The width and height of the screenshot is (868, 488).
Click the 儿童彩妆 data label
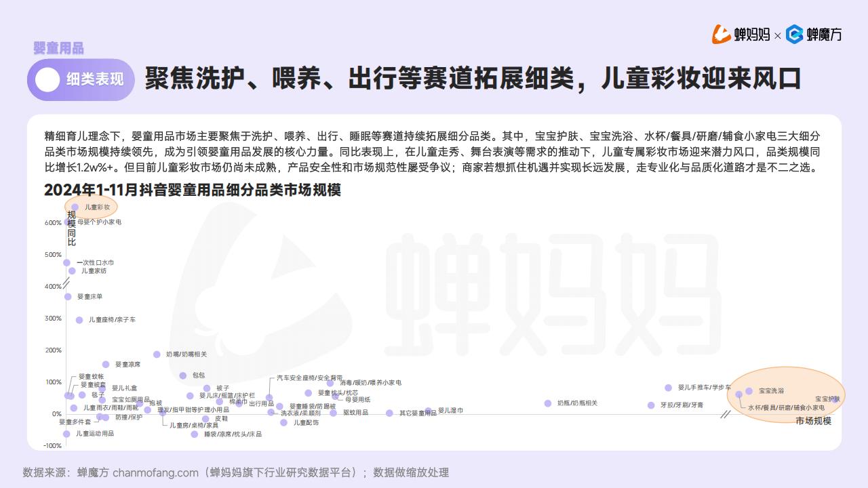click(97, 207)
